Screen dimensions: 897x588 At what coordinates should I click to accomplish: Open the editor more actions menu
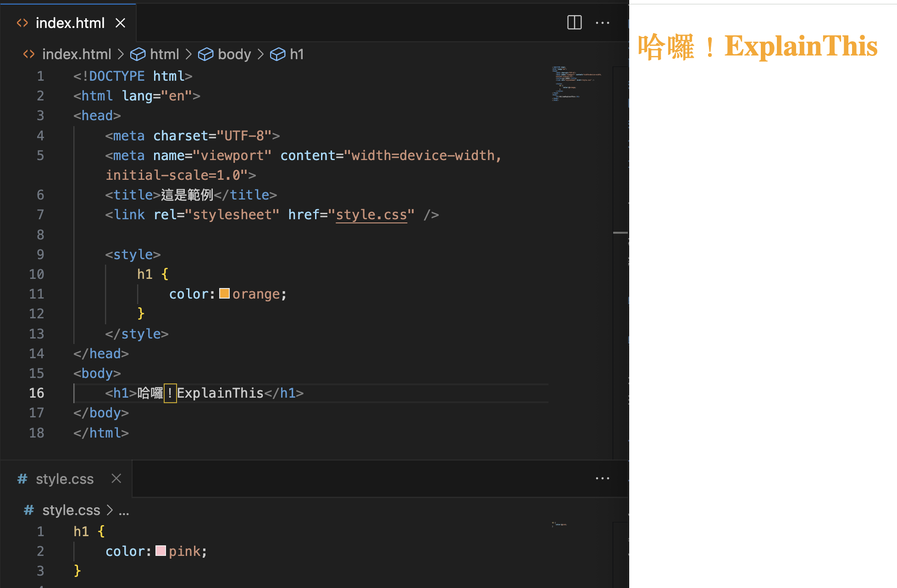click(603, 22)
